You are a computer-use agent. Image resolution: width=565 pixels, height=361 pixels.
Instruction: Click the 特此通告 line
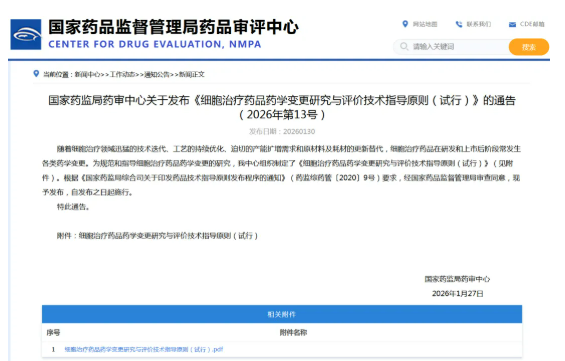pos(73,207)
